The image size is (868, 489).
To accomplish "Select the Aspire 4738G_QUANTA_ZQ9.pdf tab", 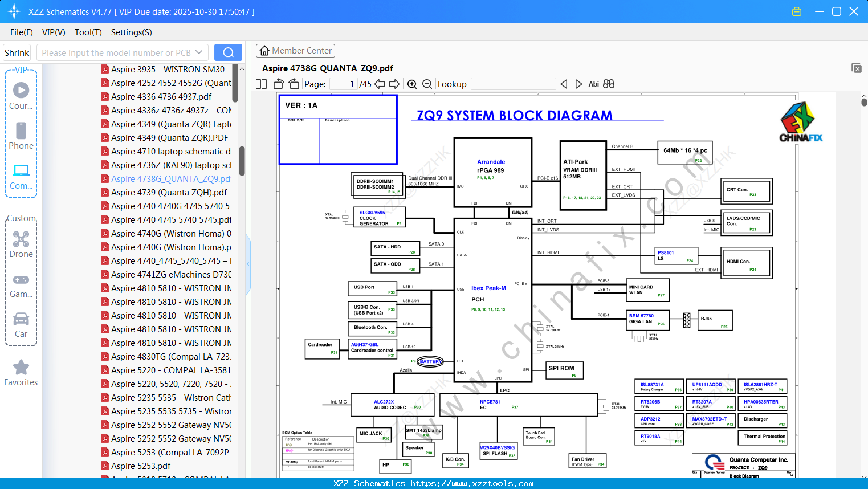I will [x=328, y=68].
